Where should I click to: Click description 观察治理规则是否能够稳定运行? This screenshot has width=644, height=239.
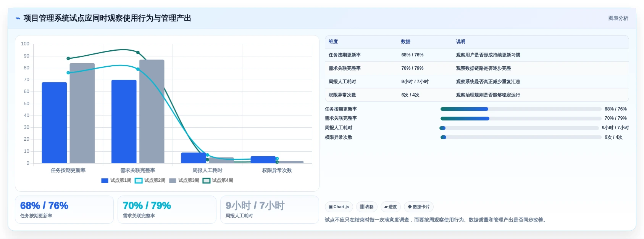(488, 95)
